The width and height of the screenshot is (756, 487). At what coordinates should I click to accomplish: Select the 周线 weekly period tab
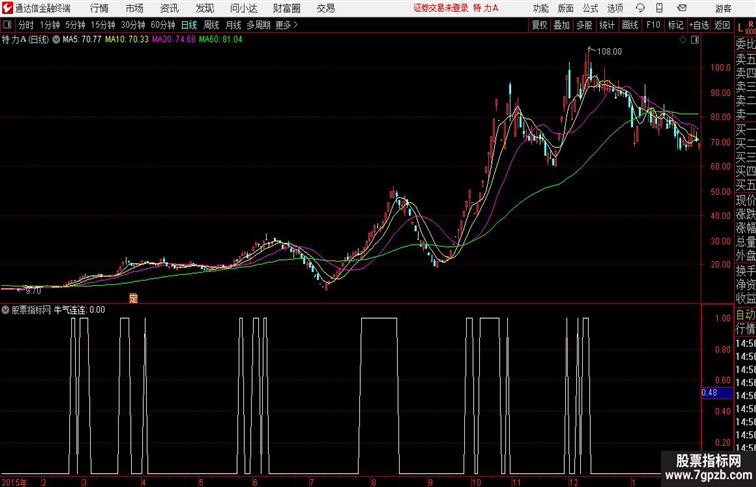pyautogui.click(x=211, y=25)
